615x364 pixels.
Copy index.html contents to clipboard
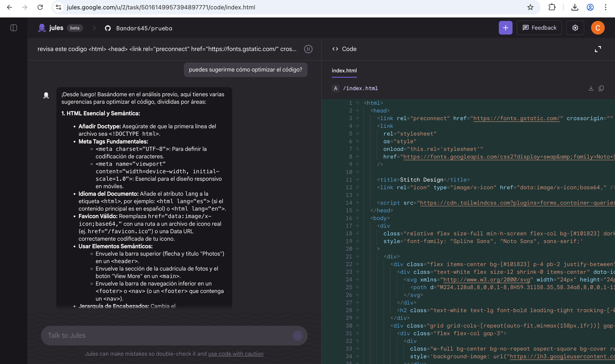[601, 88]
